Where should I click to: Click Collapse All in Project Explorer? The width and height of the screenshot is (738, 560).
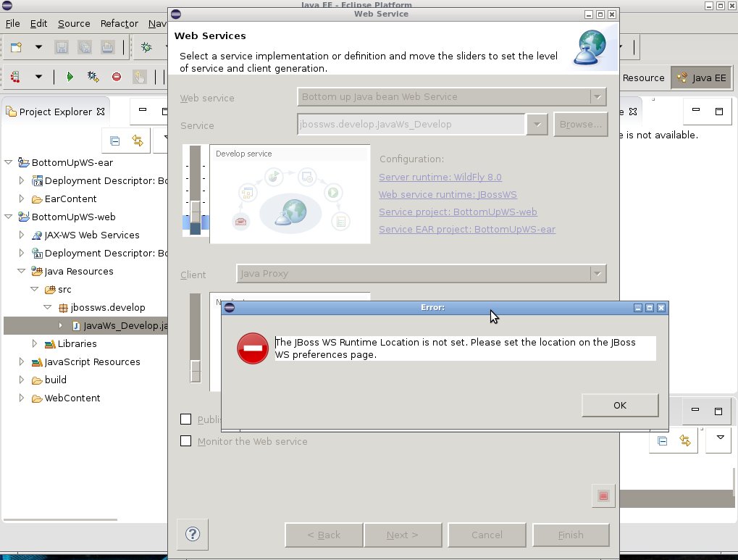115,141
